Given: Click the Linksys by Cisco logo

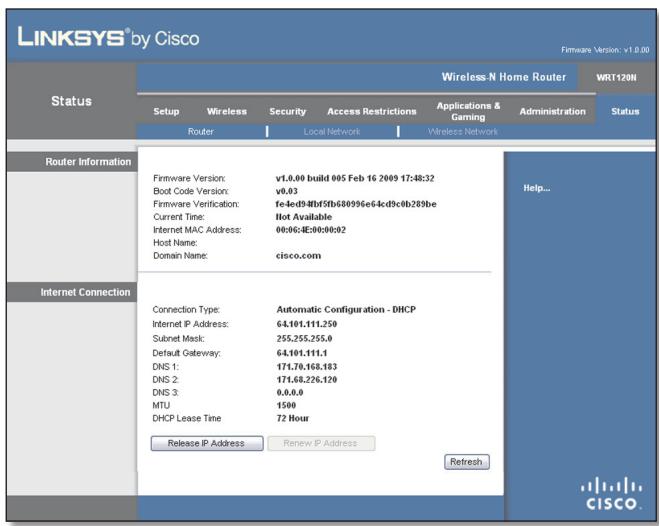Looking at the screenshot, I should tap(108, 37).
